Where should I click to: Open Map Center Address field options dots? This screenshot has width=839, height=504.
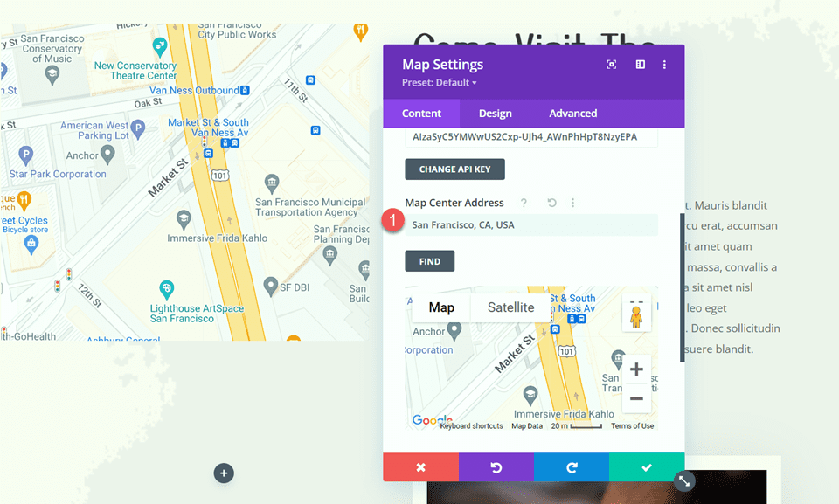(572, 203)
